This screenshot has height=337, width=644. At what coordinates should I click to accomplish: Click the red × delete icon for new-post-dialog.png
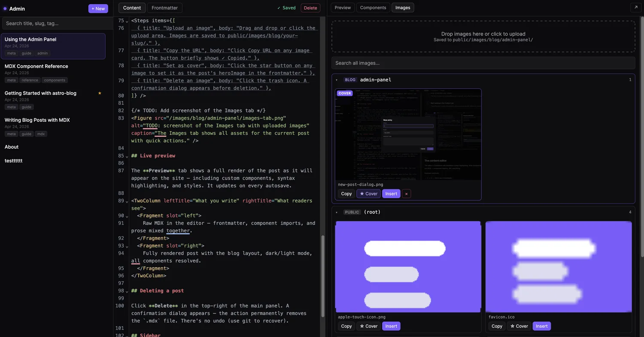[406, 194]
